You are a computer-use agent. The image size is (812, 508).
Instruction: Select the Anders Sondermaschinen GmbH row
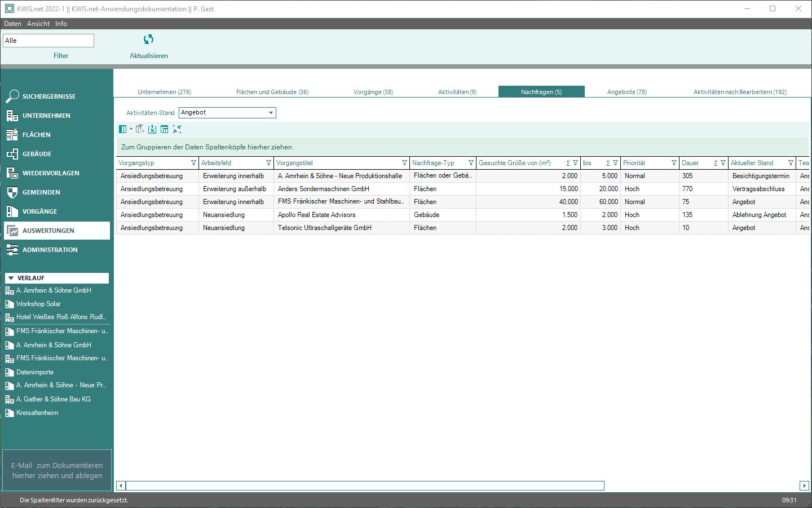[x=462, y=189]
